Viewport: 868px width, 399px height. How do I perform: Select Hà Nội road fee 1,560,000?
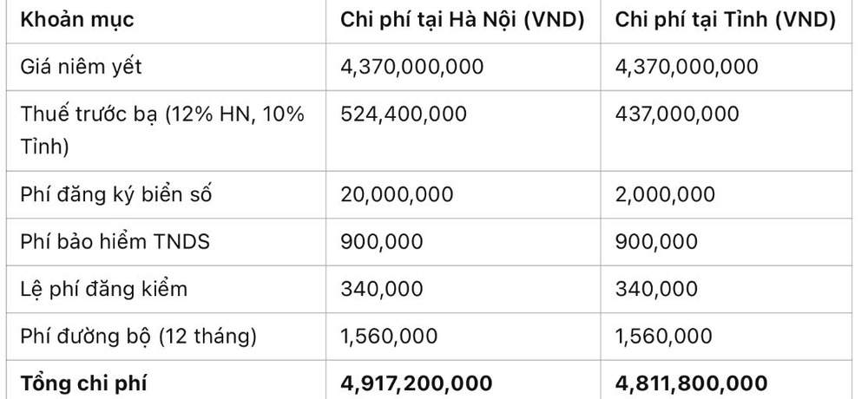pyautogui.click(x=389, y=336)
